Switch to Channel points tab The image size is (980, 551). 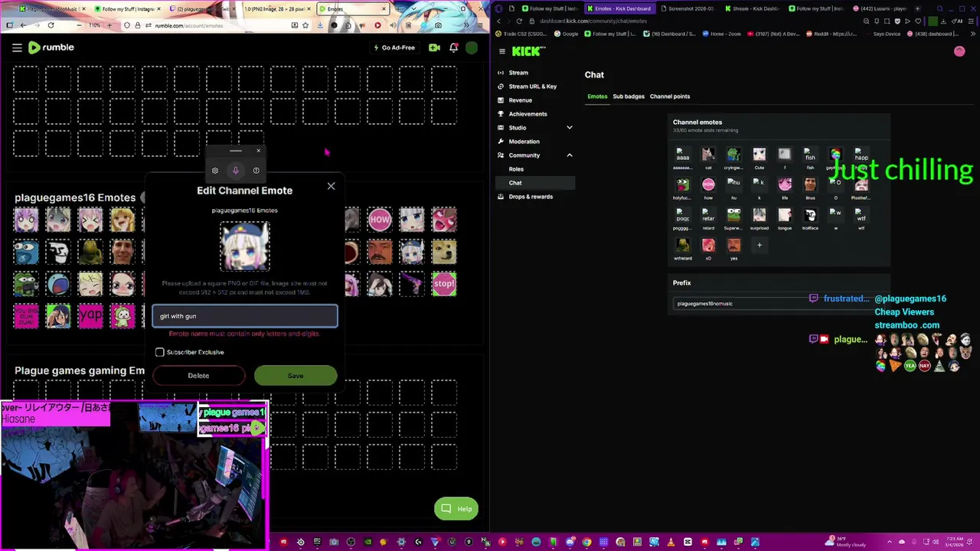point(670,96)
